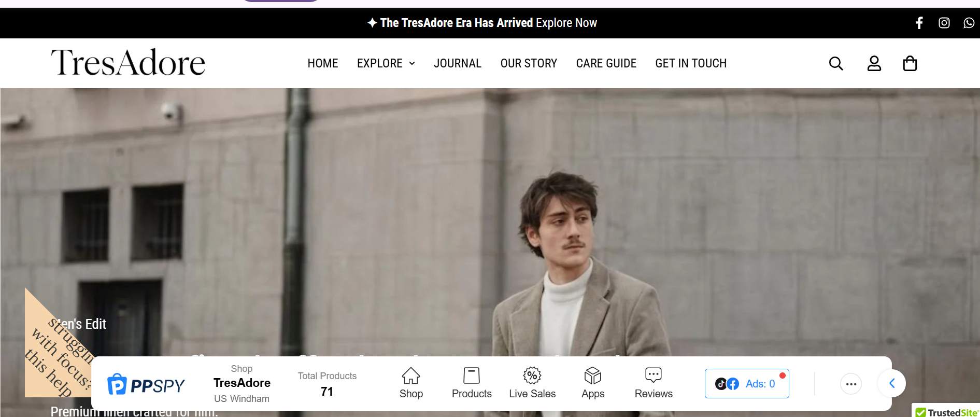Click the search magnifier icon
Viewport: 980px width, 417px height.
pos(835,63)
